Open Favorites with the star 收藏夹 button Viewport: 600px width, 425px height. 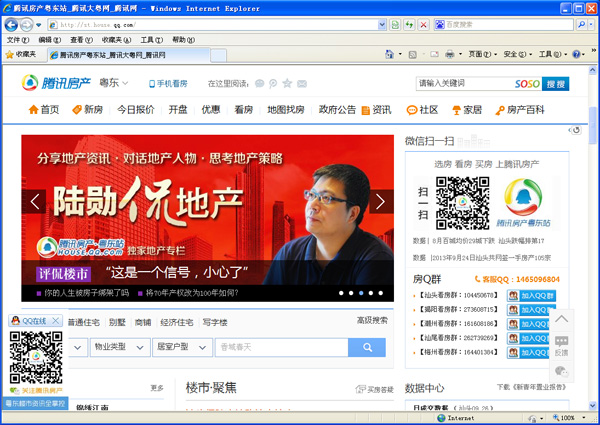tap(21, 55)
